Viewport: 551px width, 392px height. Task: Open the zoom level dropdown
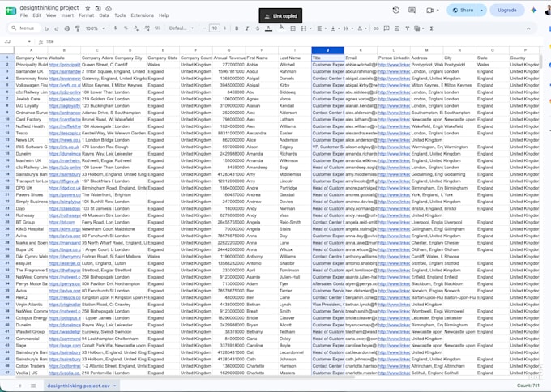(x=95, y=28)
